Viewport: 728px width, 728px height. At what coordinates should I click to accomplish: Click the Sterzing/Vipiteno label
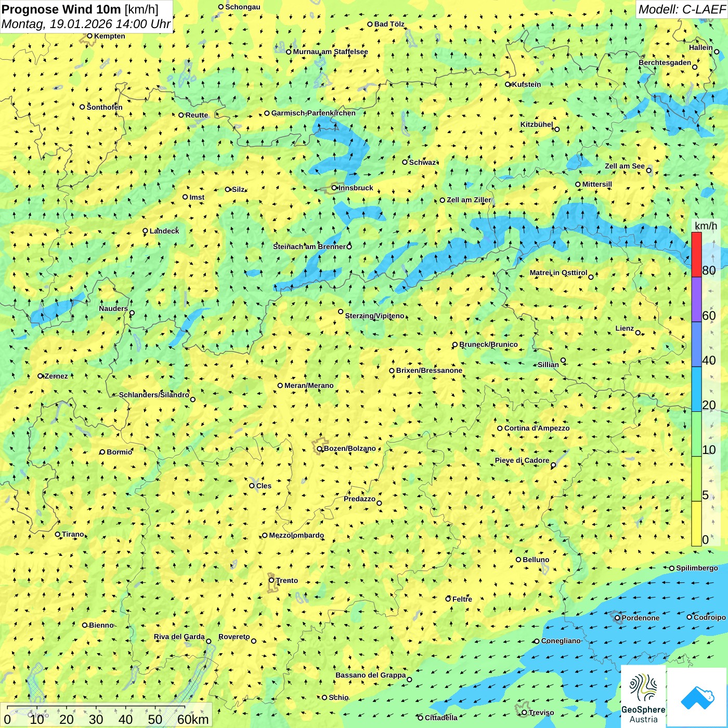point(374,316)
